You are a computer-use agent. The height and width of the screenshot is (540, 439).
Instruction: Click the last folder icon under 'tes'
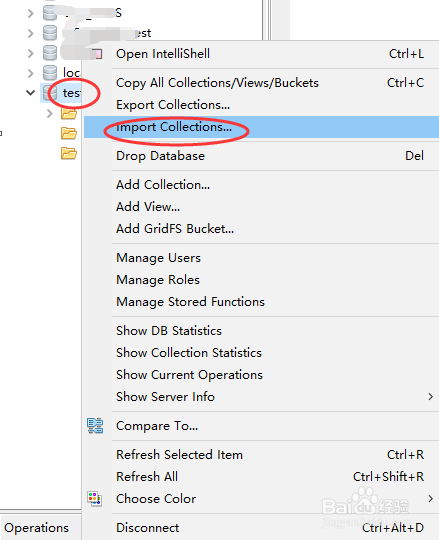[x=69, y=153]
